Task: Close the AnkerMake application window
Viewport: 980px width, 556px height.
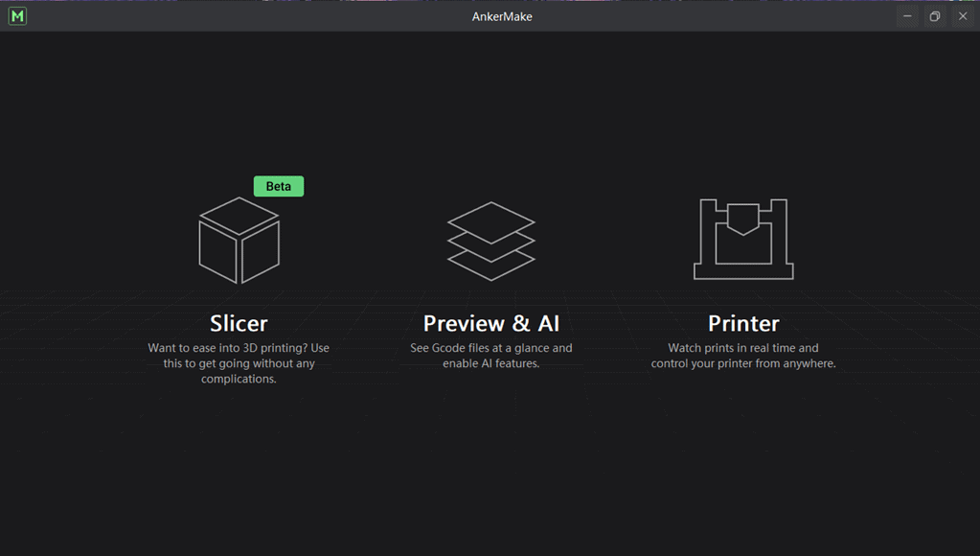Action: point(963,16)
